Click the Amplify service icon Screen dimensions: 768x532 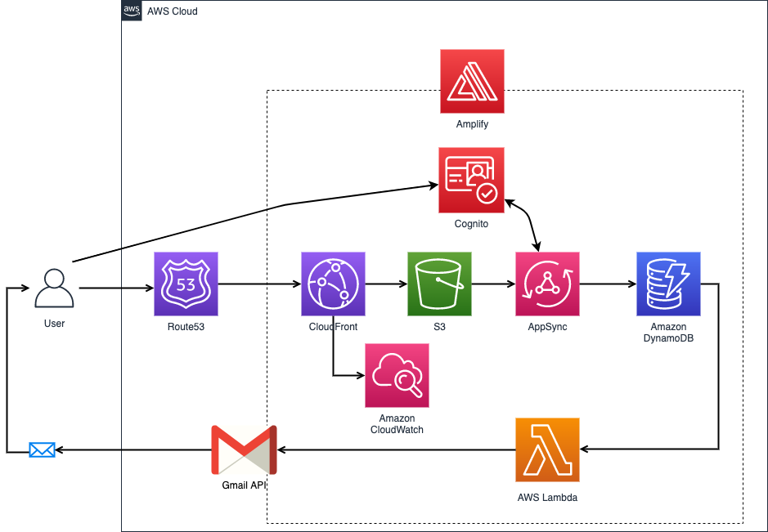click(x=472, y=81)
